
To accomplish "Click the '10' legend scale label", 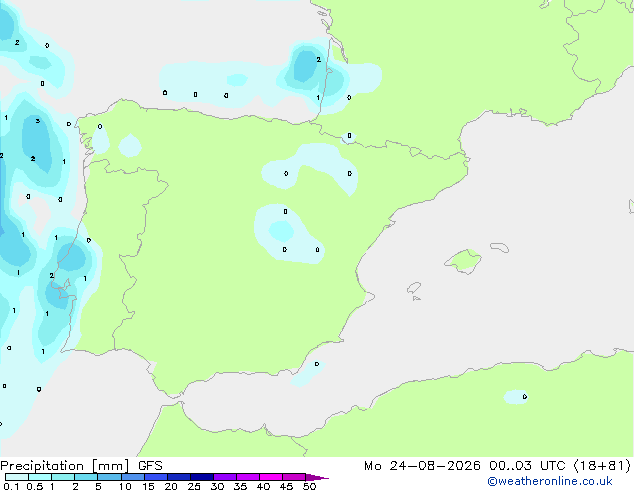I will pyautogui.click(x=125, y=486).
